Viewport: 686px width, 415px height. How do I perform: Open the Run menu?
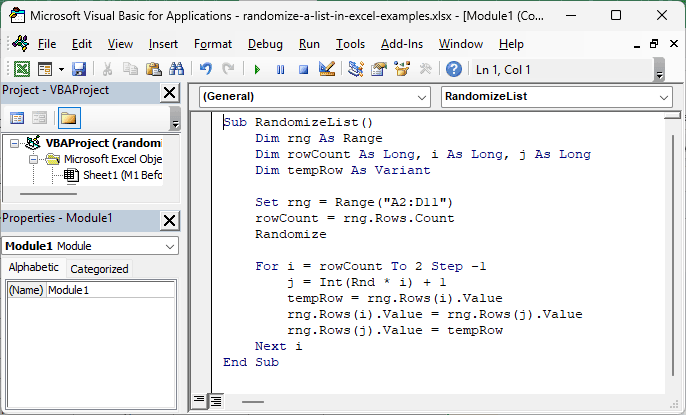(x=309, y=44)
